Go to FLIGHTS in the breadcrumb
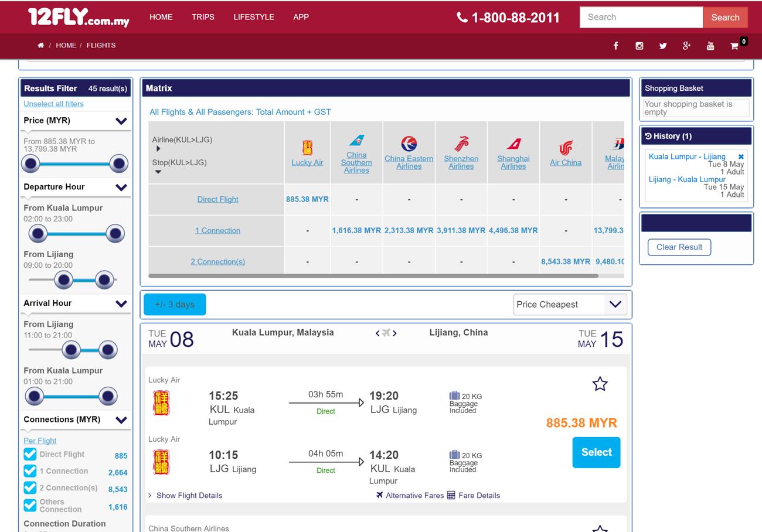762x532 pixels. click(x=101, y=45)
